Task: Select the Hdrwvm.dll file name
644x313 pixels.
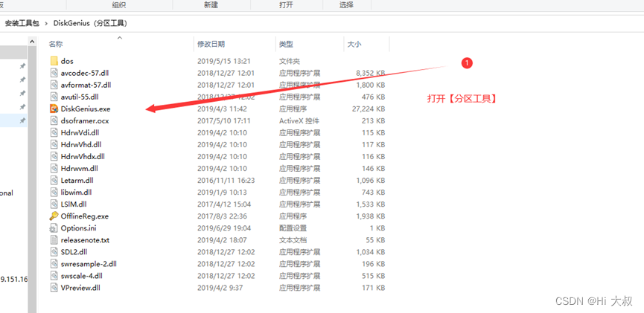Action: 79,168
